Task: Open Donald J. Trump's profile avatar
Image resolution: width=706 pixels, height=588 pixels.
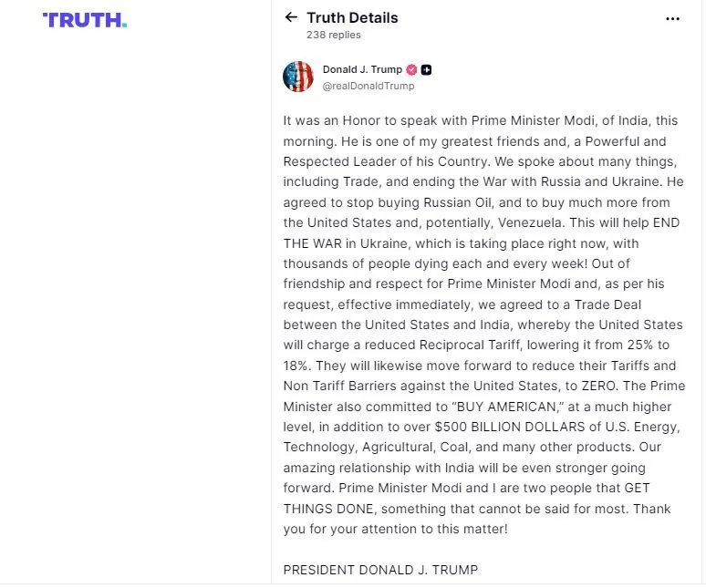Action: (x=298, y=77)
